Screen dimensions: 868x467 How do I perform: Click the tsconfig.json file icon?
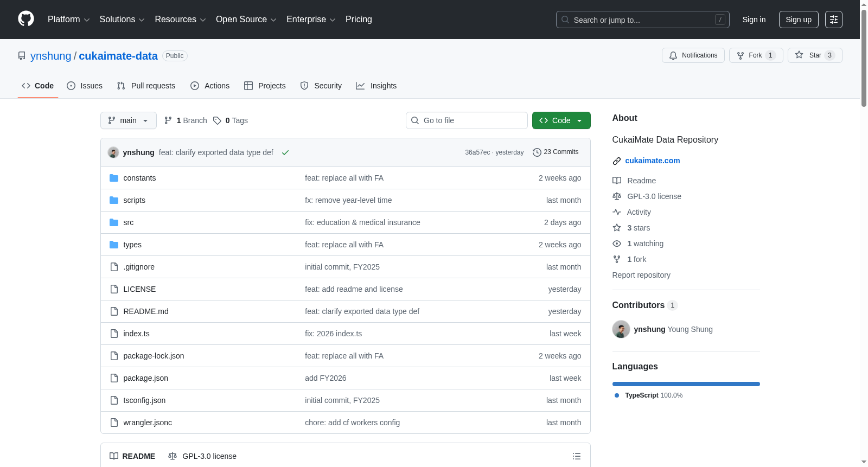tap(114, 400)
